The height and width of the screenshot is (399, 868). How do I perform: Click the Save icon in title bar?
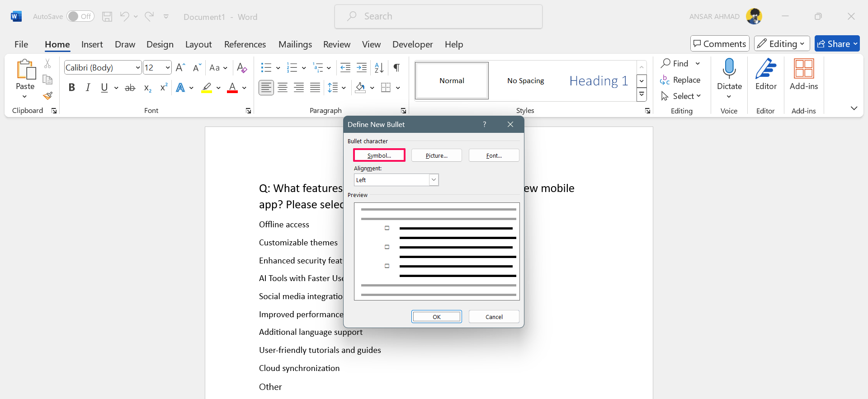pyautogui.click(x=107, y=17)
